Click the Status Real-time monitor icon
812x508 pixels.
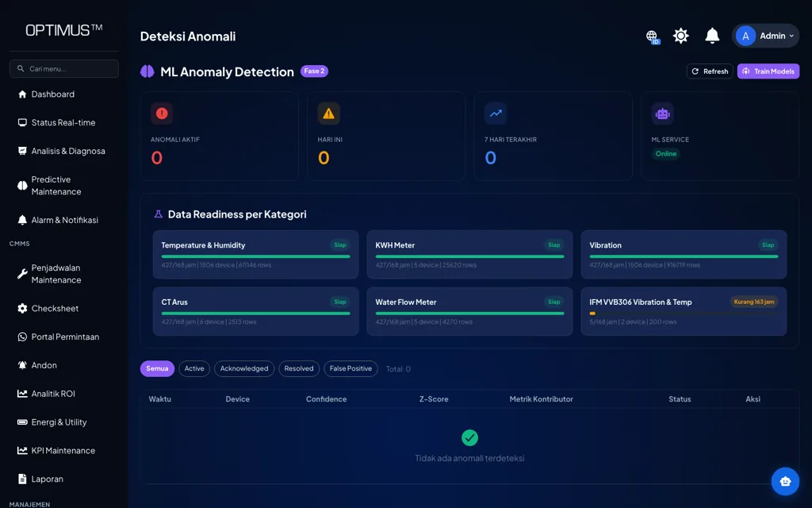click(x=22, y=122)
